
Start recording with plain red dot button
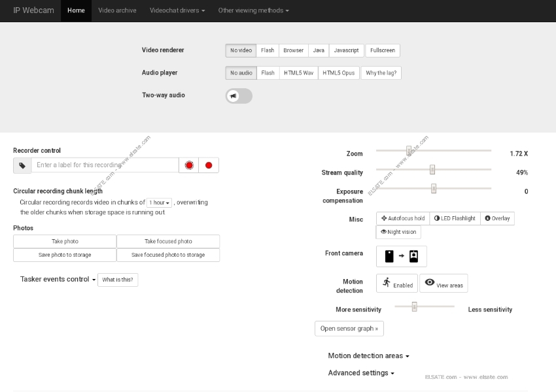[x=209, y=165]
